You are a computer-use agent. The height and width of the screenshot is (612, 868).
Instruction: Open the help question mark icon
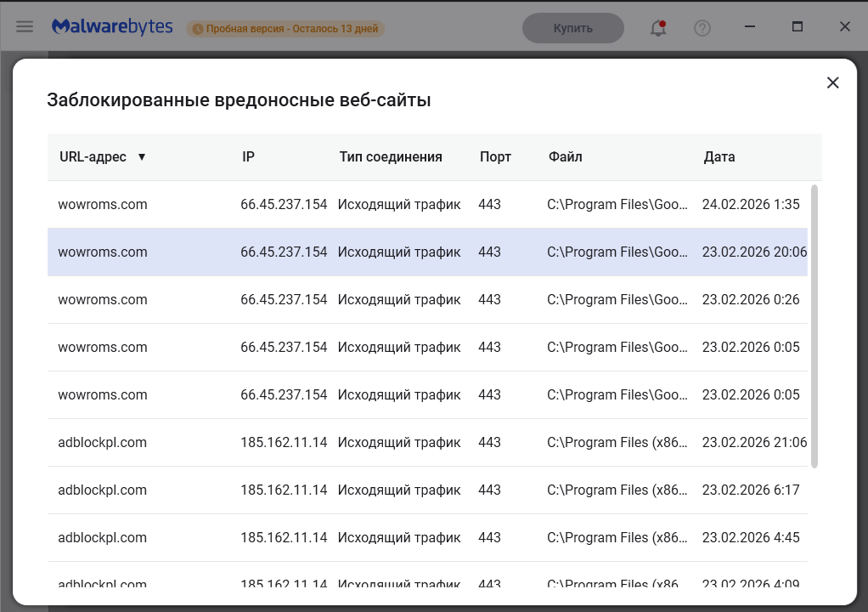[702, 28]
